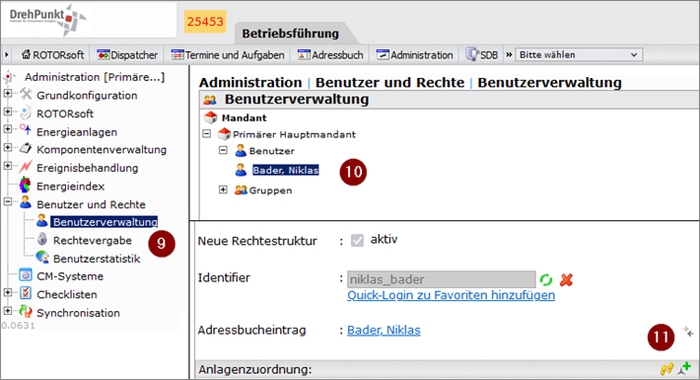Select Administration [Primäre...] tree root
Viewport: 700px width, 380px height.
coord(95,77)
